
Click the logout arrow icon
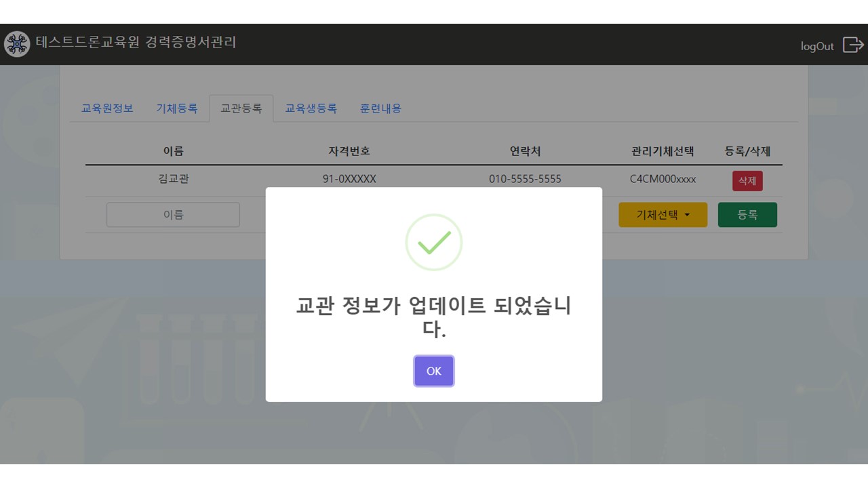coord(852,45)
